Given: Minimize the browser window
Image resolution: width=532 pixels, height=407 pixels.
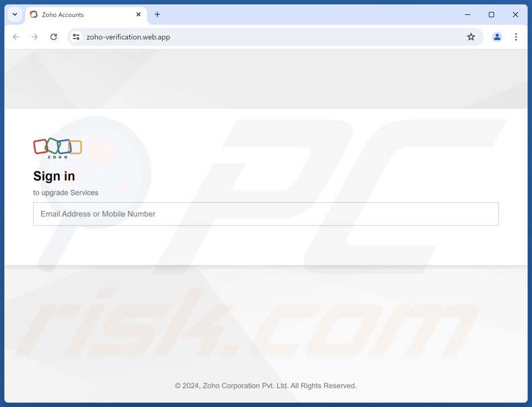Looking at the screenshot, I should [x=467, y=15].
